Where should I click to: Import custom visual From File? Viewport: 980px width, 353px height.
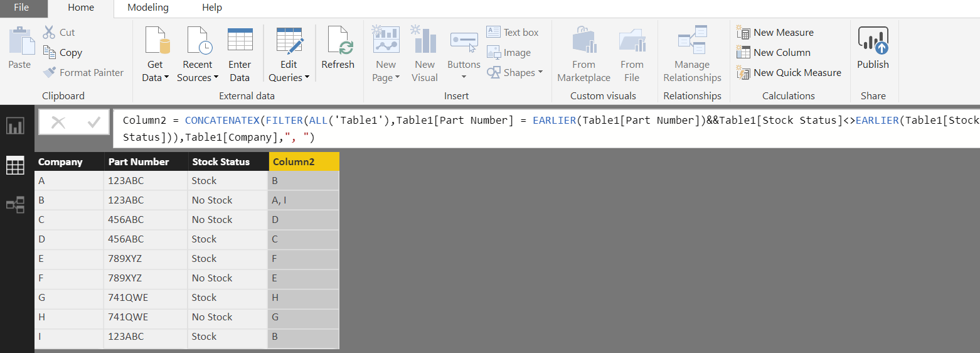click(632, 55)
